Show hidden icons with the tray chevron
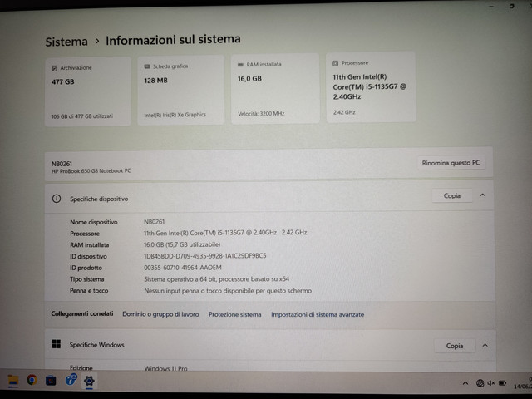The width and height of the screenshot is (532, 399). click(465, 382)
